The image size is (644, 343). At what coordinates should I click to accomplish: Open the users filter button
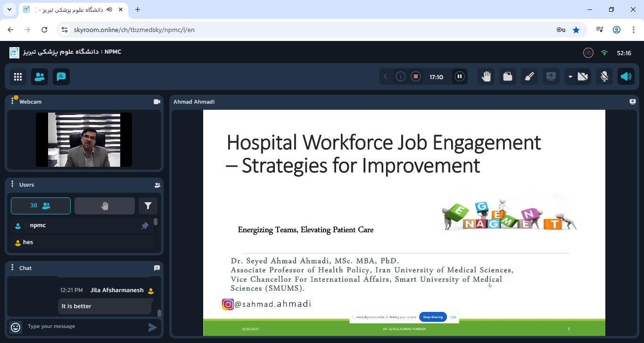tap(148, 206)
